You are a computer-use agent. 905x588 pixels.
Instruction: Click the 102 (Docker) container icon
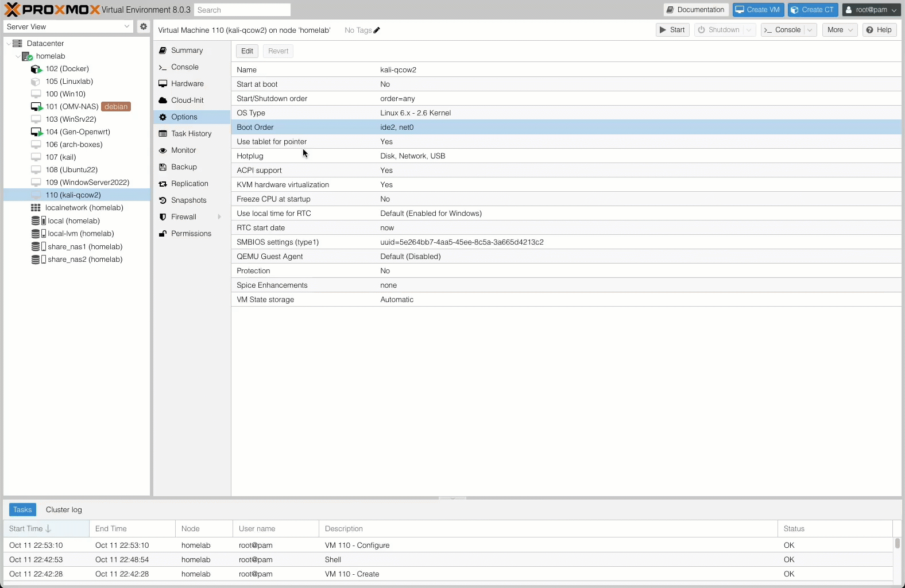pyautogui.click(x=36, y=69)
